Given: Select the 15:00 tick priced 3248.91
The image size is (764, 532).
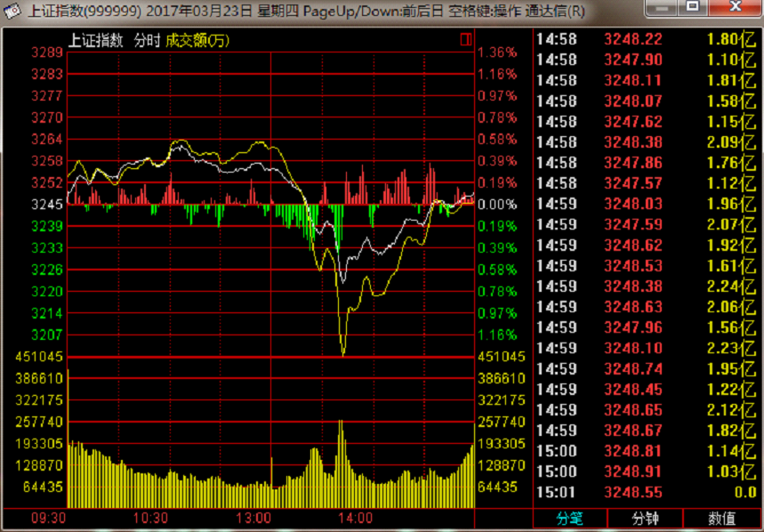Looking at the screenshot, I should coord(646,472).
